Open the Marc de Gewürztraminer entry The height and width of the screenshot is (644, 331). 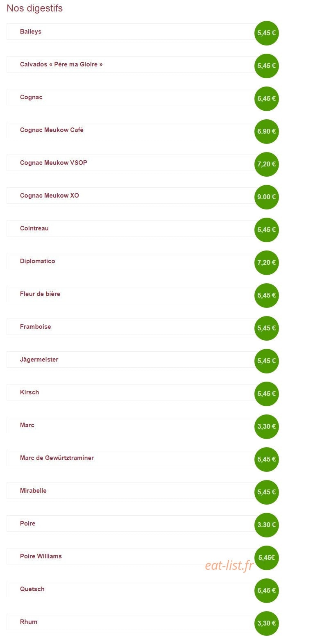131,458
